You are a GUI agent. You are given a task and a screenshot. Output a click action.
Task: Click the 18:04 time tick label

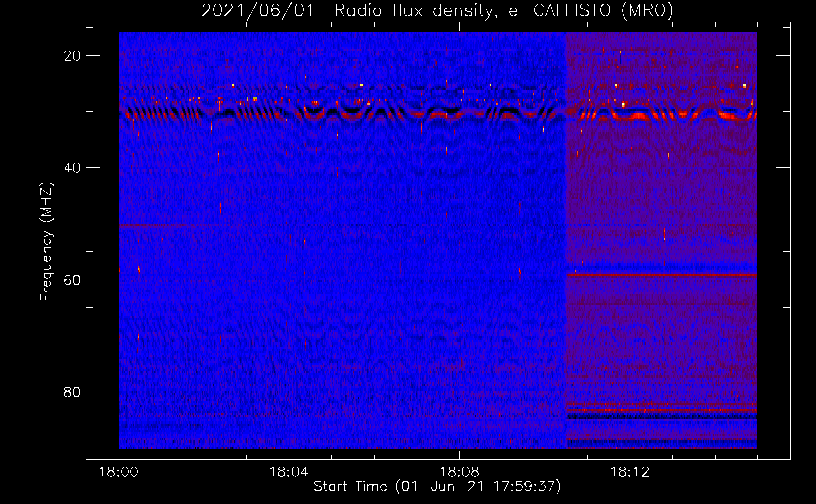click(289, 472)
